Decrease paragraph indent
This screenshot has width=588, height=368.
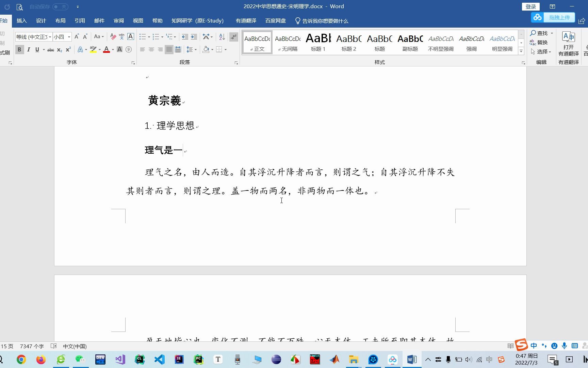click(185, 36)
